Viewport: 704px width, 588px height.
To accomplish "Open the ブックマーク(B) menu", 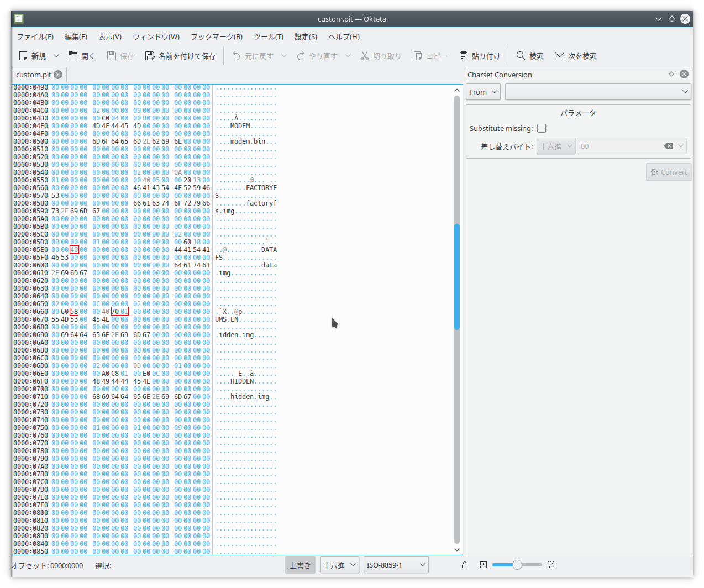I will click(217, 36).
